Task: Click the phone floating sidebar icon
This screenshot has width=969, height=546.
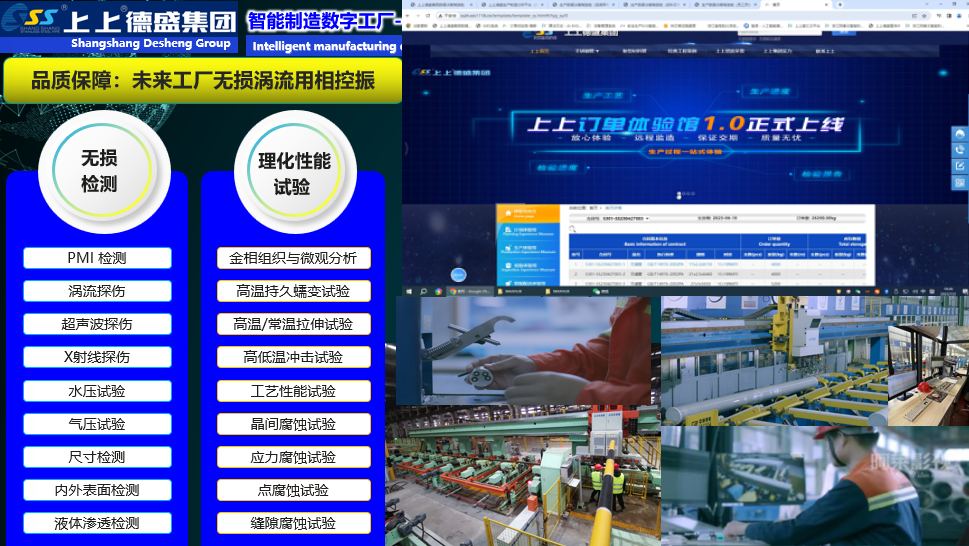Action: point(960,149)
